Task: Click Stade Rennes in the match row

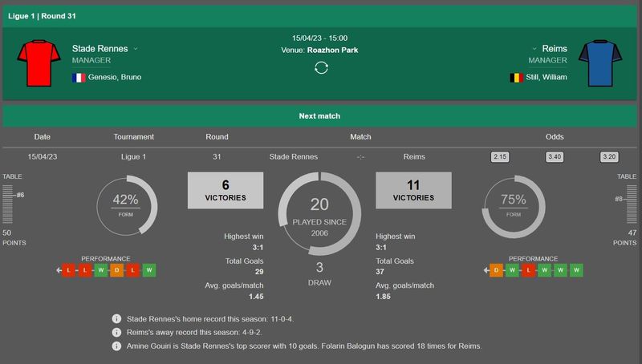Action: pos(294,156)
